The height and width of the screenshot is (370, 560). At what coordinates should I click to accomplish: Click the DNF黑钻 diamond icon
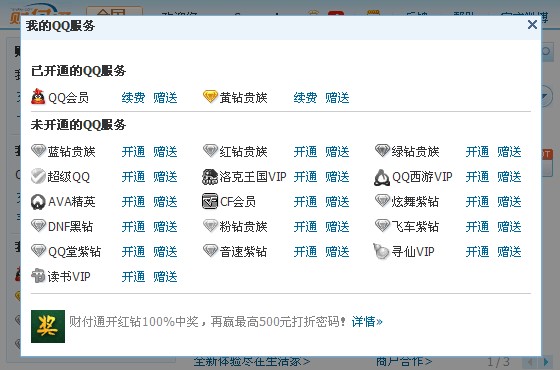tap(38, 226)
